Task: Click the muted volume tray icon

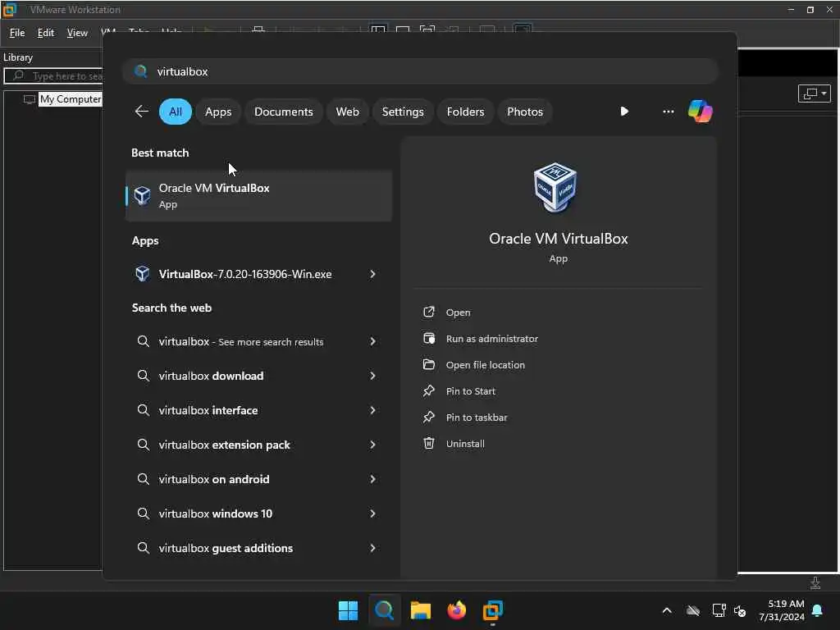Action: point(740,610)
